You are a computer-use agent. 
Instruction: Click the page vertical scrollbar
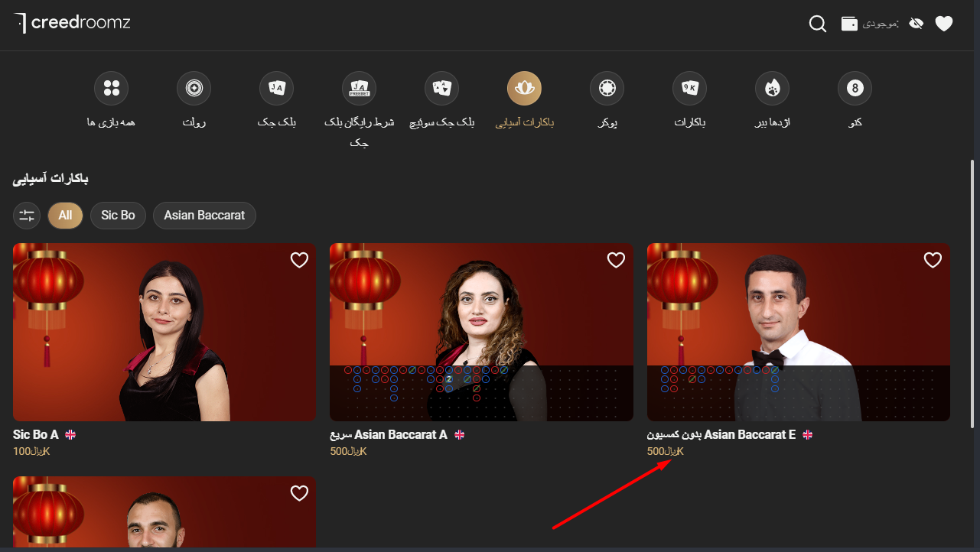pos(972,294)
